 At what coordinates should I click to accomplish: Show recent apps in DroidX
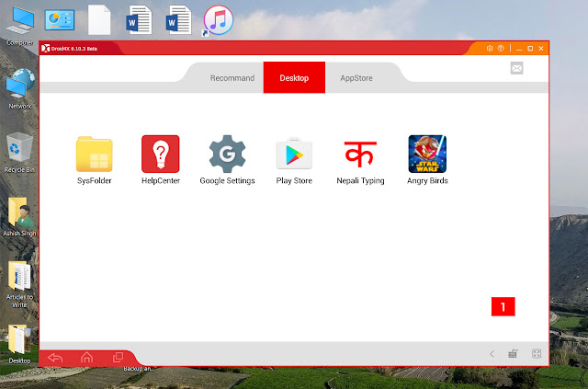click(118, 357)
